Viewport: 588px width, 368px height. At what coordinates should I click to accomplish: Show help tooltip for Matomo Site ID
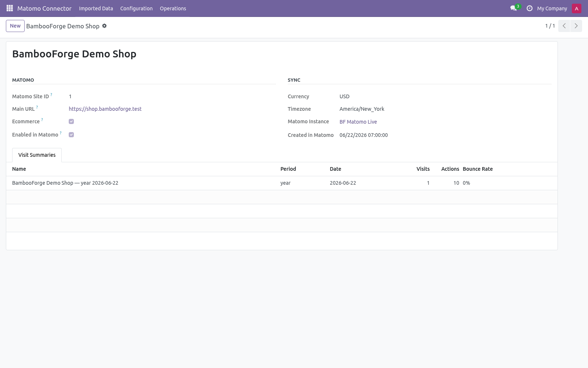(51, 95)
